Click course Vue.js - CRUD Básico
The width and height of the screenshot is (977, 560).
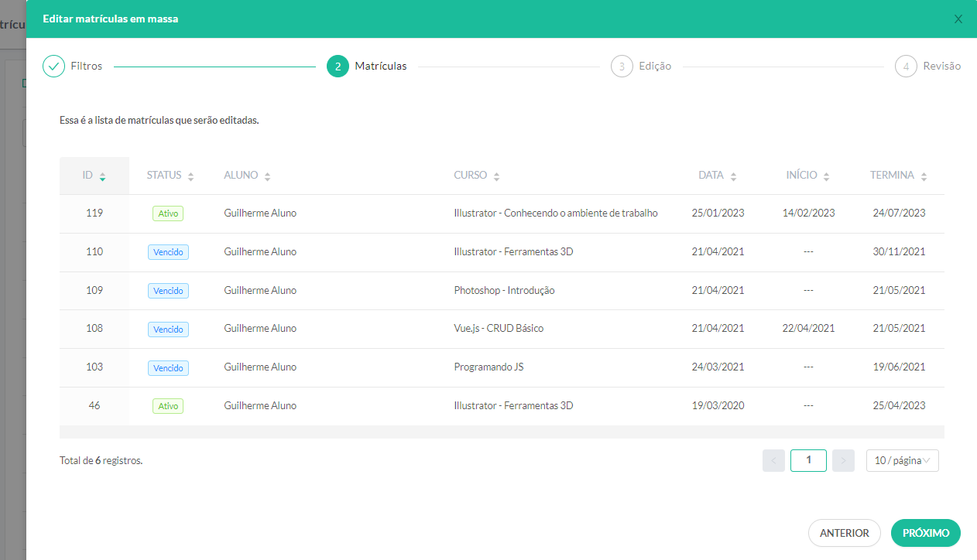(x=499, y=329)
